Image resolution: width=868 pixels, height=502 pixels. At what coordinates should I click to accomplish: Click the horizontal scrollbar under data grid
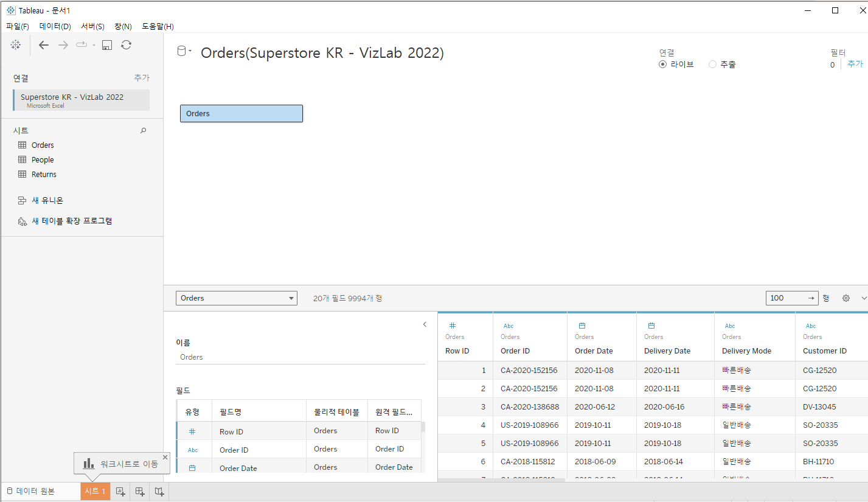click(502, 480)
